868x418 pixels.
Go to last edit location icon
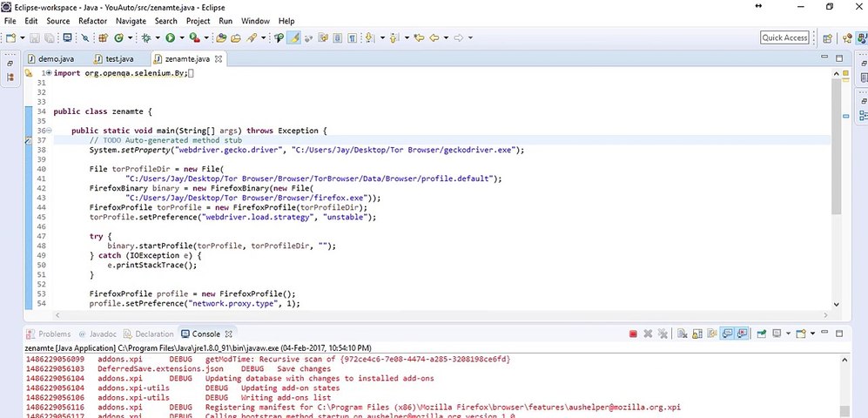click(x=419, y=37)
